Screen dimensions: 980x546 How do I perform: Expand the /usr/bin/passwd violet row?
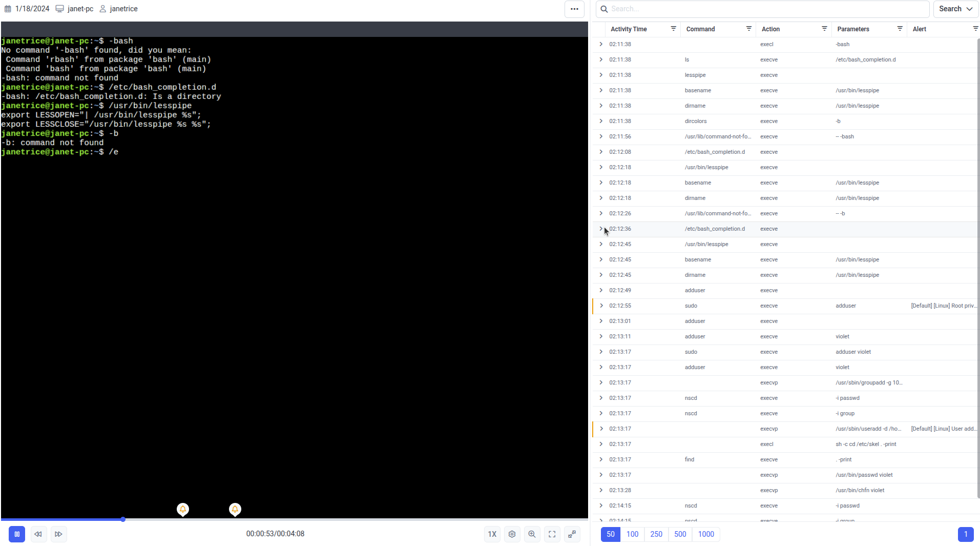click(601, 475)
